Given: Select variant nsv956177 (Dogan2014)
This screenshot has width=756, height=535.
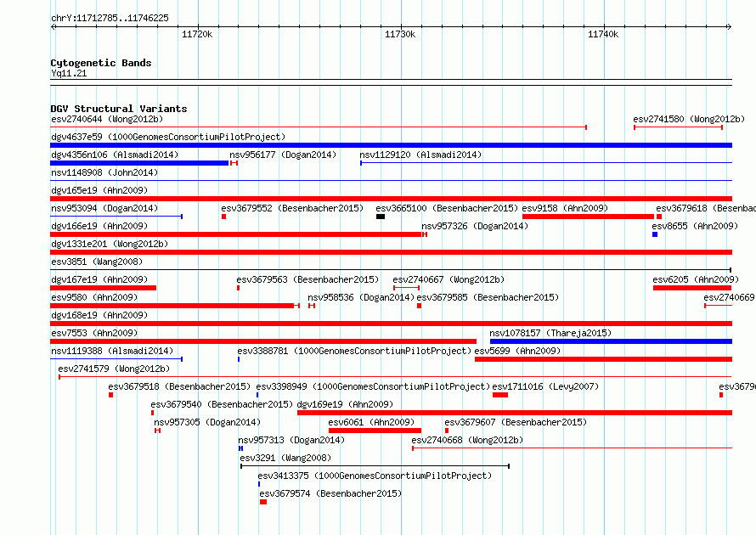Looking at the screenshot, I should click(283, 155).
